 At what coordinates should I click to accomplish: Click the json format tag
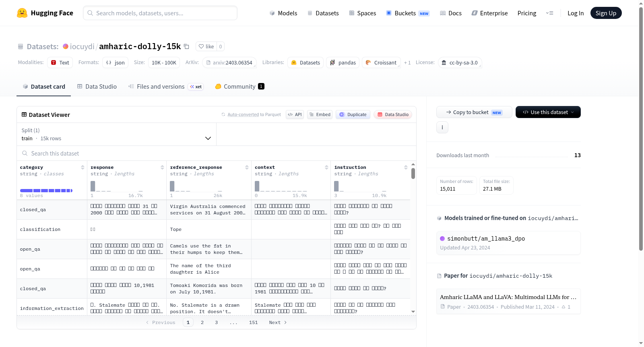point(115,62)
